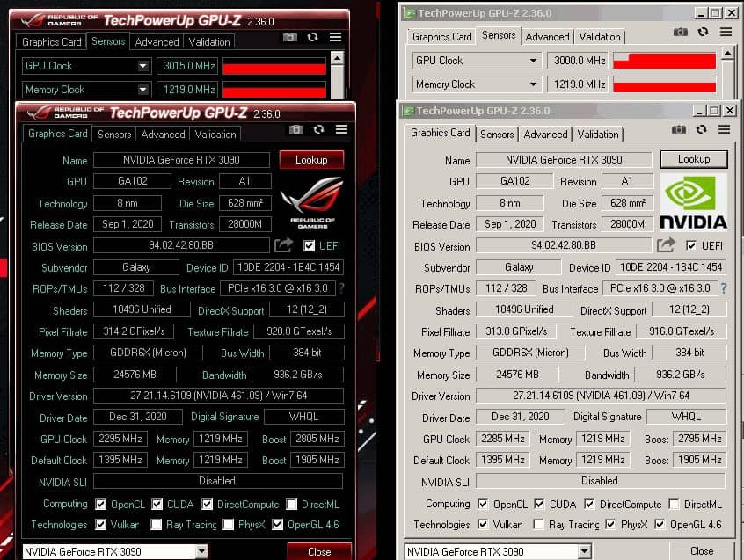Click Device ID value in light window

tap(671, 267)
